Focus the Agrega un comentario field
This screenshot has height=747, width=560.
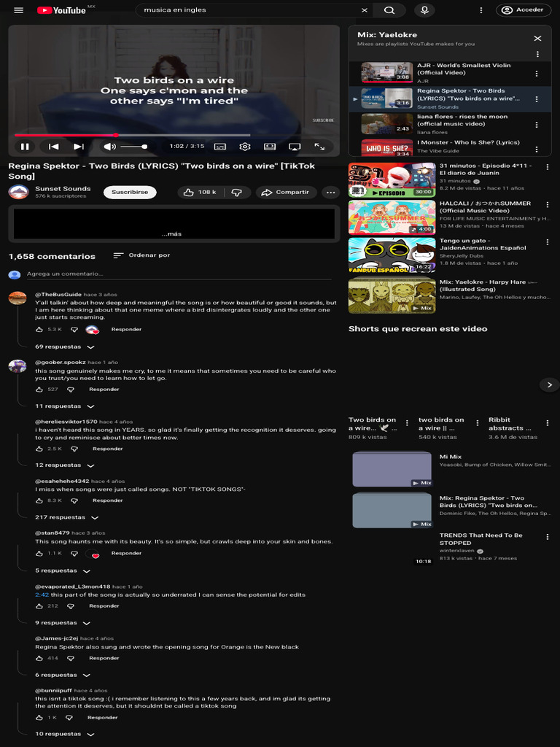point(179,274)
